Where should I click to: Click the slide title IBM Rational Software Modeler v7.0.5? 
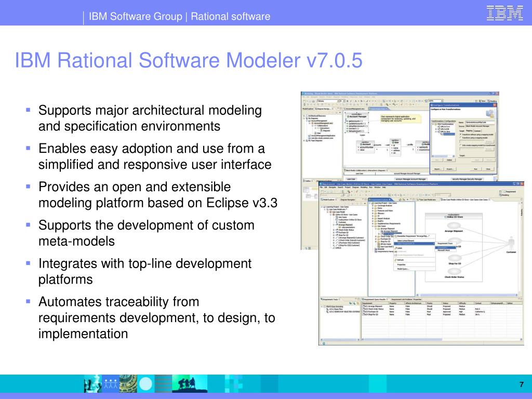click(x=189, y=60)
